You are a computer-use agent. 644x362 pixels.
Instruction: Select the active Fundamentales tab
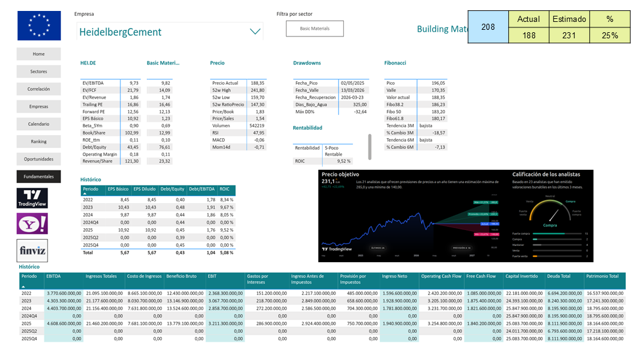coord(38,176)
